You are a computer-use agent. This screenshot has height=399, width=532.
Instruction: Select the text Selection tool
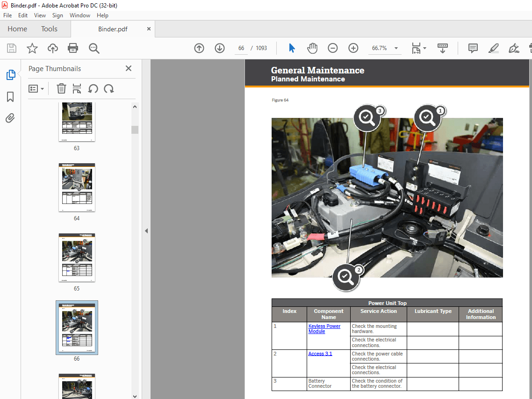(291, 48)
